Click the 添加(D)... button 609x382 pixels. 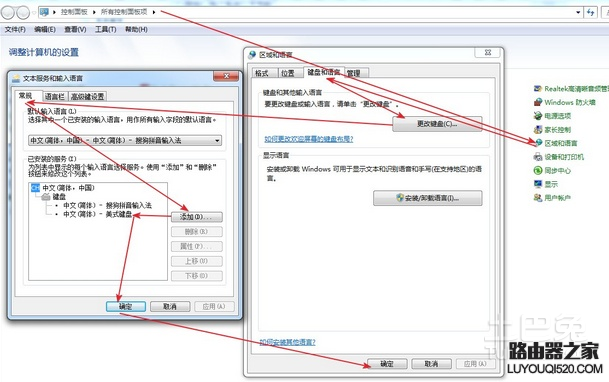(x=197, y=217)
